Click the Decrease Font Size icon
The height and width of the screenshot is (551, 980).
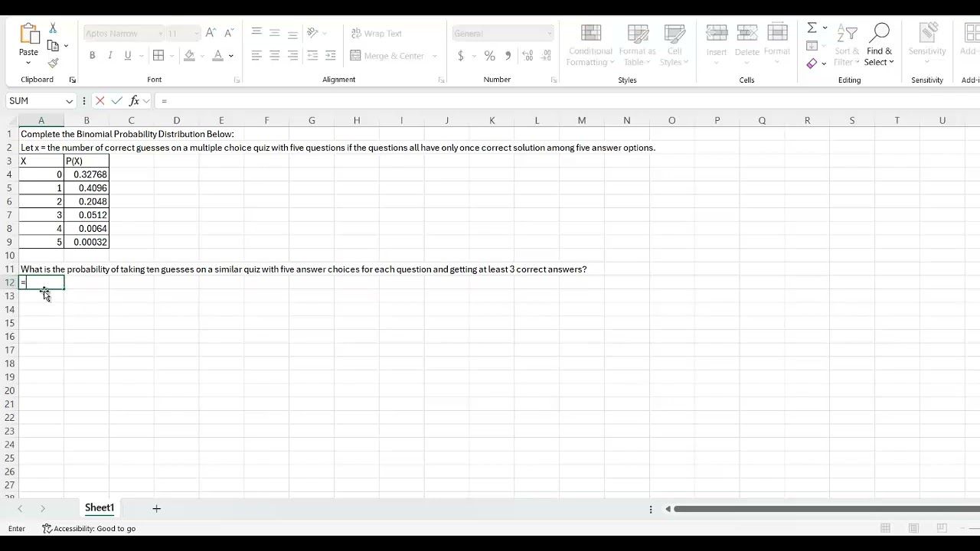[x=228, y=33]
